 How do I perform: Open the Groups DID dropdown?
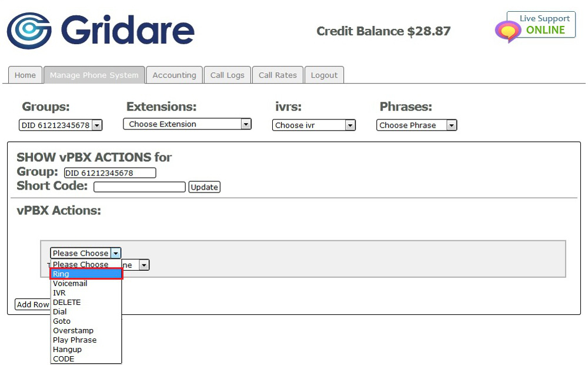point(61,125)
